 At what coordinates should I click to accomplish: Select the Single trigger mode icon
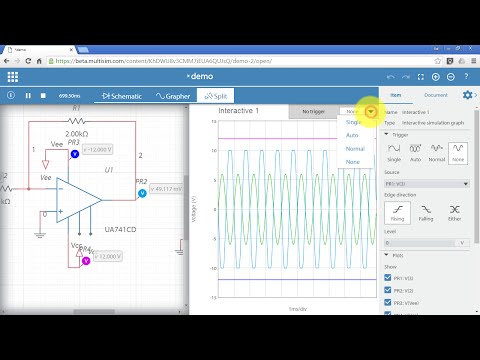click(394, 152)
